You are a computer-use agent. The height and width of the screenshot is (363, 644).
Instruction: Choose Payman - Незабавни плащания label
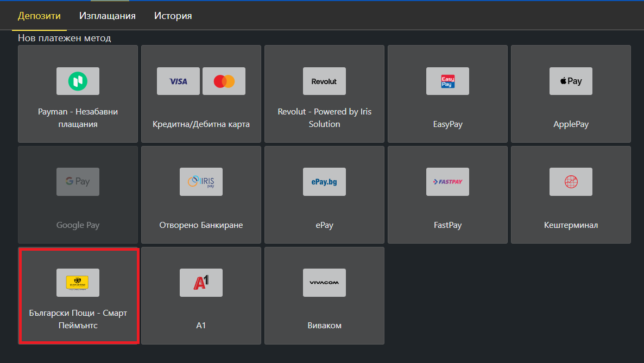point(78,118)
